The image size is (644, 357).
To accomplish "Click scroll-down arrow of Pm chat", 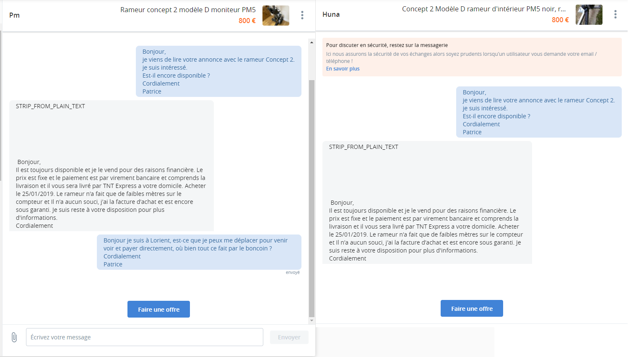I will coord(312,321).
